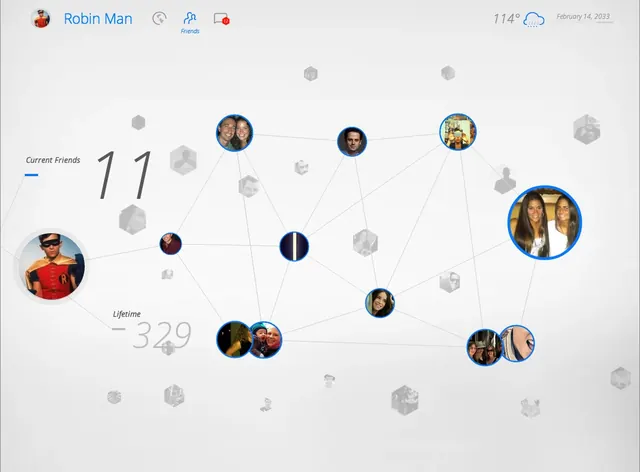Select the small red-shirt friend node
The height and width of the screenshot is (472, 640).
(x=171, y=244)
